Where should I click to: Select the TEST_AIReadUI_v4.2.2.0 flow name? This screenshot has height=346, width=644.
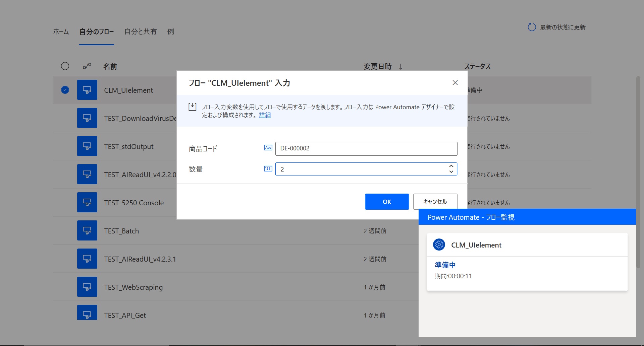click(140, 175)
